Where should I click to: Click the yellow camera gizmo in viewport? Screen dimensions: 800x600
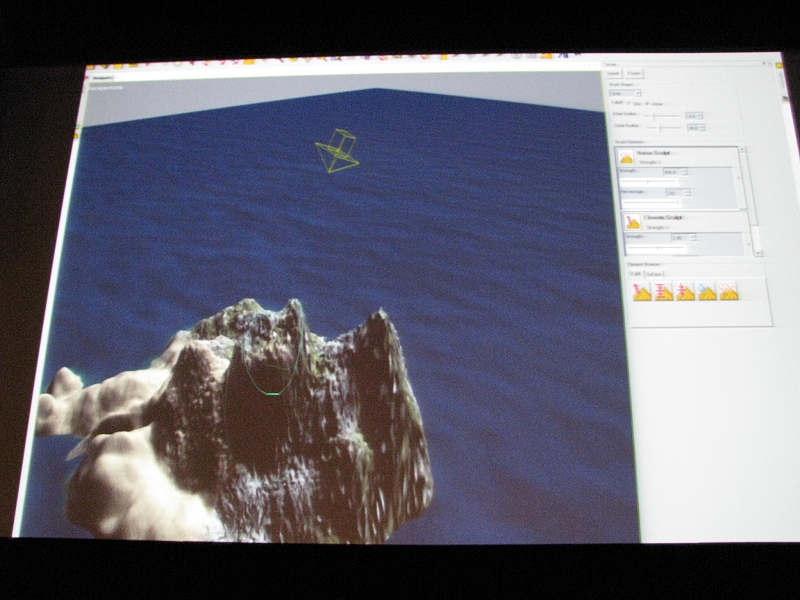pyautogui.click(x=337, y=152)
